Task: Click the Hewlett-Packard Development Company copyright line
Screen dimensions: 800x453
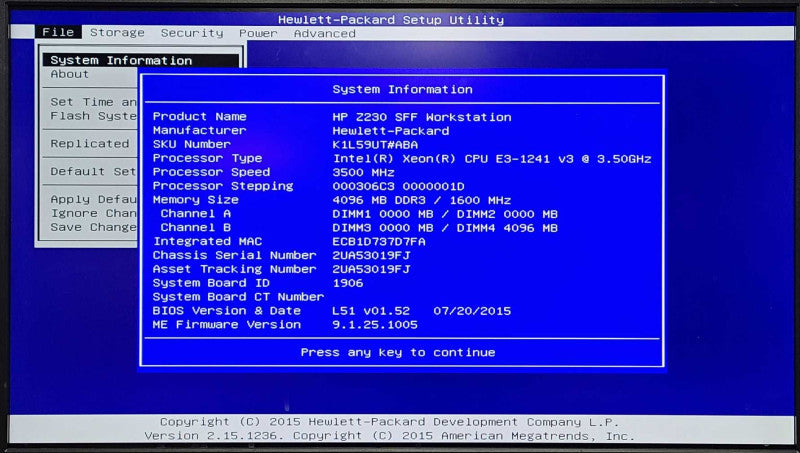Action: point(389,422)
